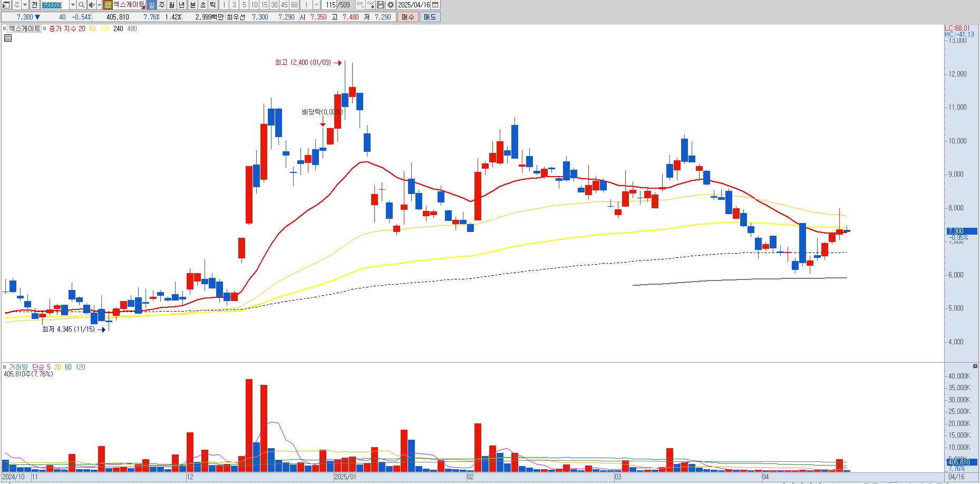Switch chart to monthly 월 period
980x484 pixels.
(x=171, y=5)
